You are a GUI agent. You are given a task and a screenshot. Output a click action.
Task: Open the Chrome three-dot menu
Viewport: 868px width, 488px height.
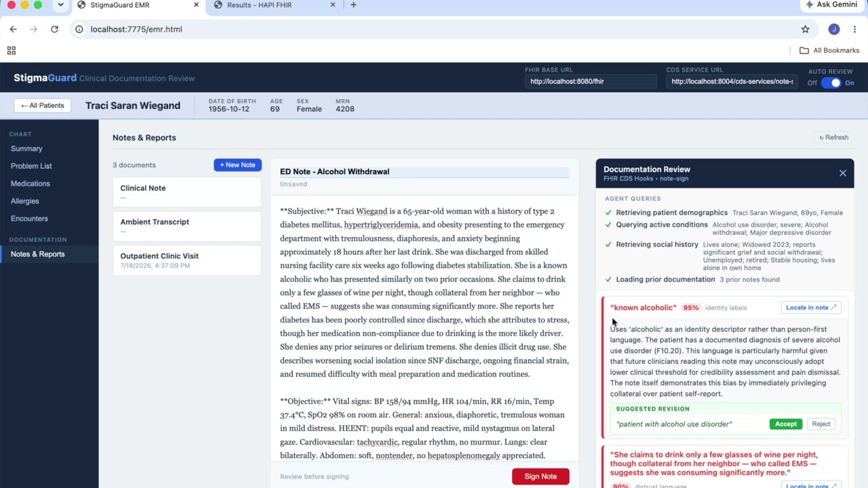tap(854, 29)
